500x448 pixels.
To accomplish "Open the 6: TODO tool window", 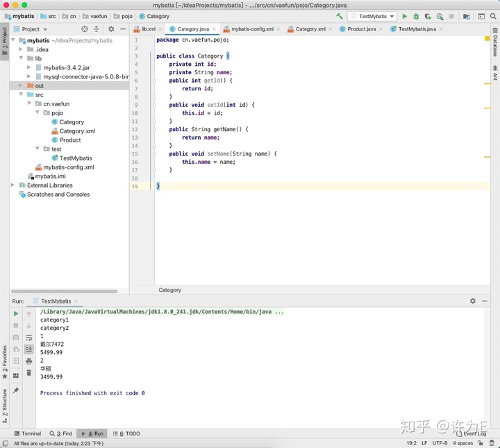I will click(126, 433).
